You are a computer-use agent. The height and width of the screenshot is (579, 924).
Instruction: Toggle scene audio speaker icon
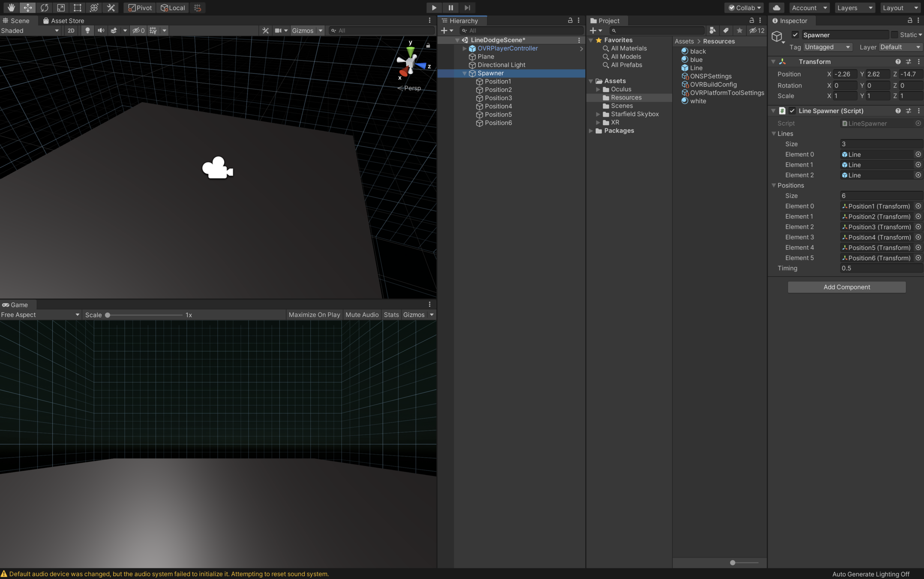101,30
